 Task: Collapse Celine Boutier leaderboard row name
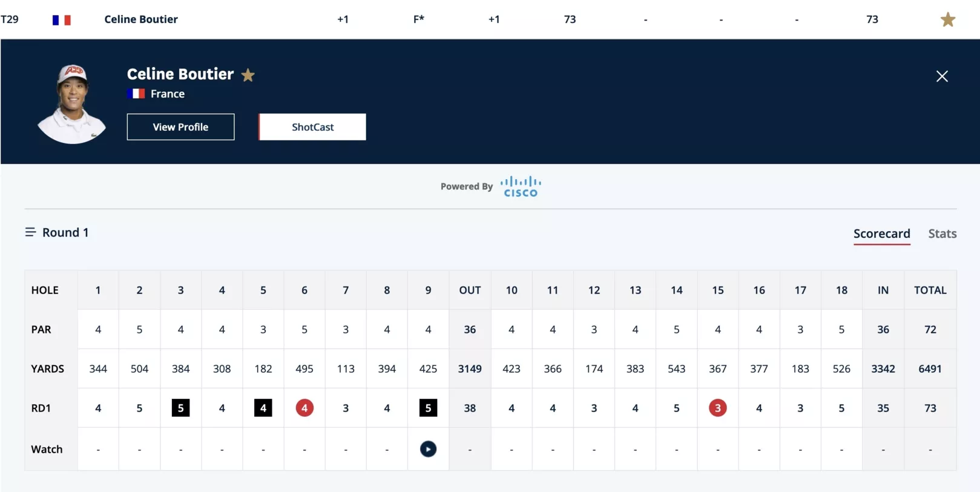[141, 19]
